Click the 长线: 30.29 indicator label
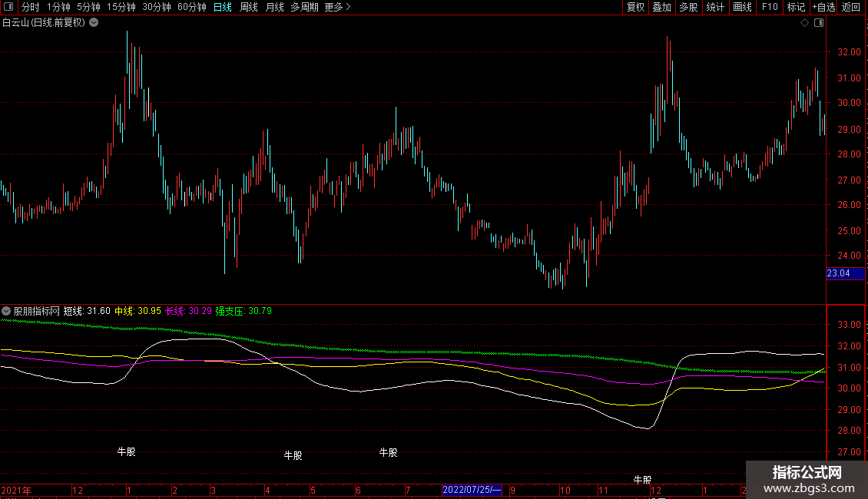The height and width of the screenshot is (499, 868). (188, 311)
